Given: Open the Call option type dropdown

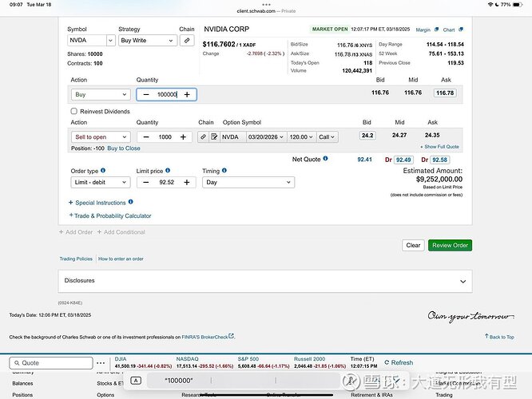Looking at the screenshot, I should pos(327,137).
